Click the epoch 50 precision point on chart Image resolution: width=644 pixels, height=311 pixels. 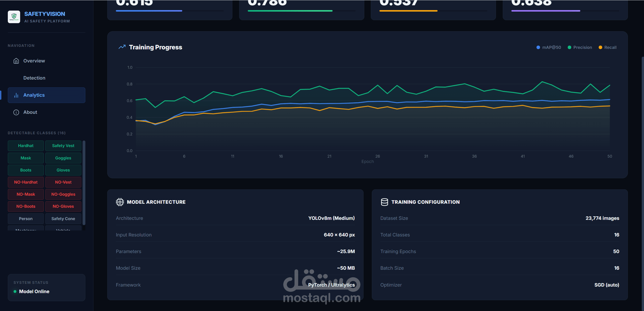tap(610, 85)
